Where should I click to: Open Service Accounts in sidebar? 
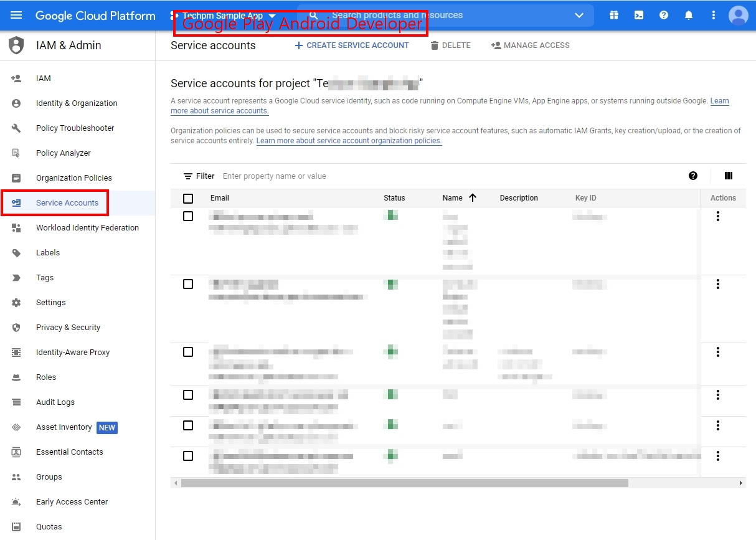click(67, 203)
